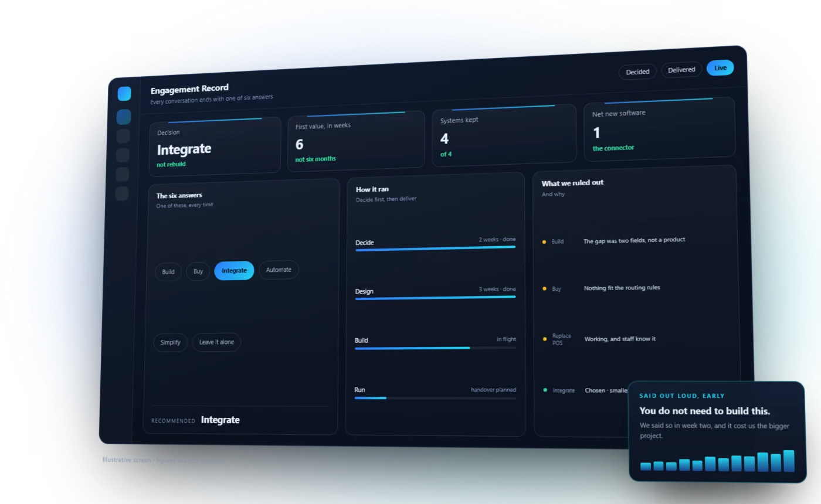
Task: Click the "handover planned" status text
Action: (494, 390)
